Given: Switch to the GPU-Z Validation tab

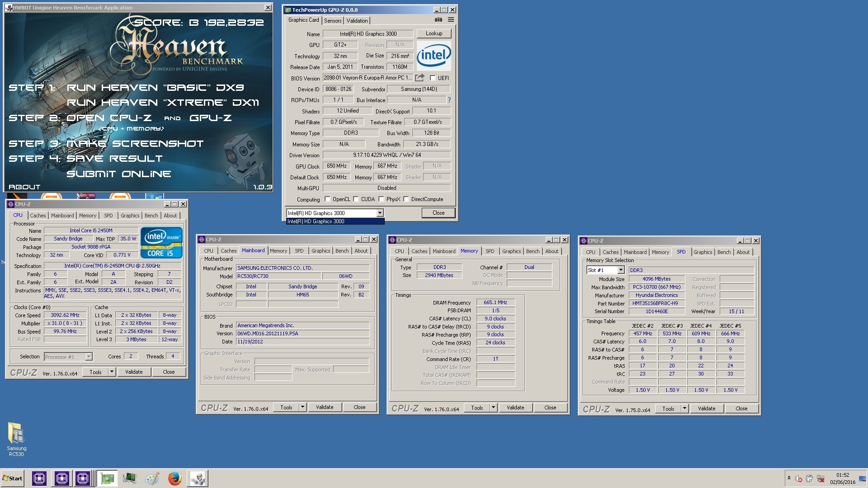Looking at the screenshot, I should coord(357,21).
